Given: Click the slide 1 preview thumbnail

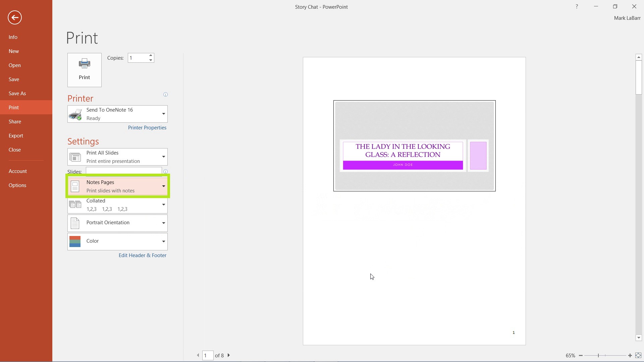Looking at the screenshot, I should point(414,146).
